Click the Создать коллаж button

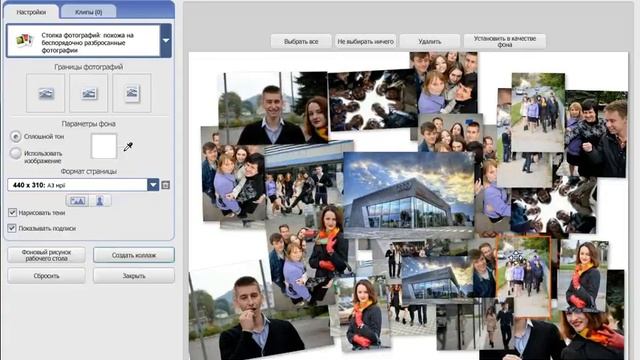click(134, 255)
